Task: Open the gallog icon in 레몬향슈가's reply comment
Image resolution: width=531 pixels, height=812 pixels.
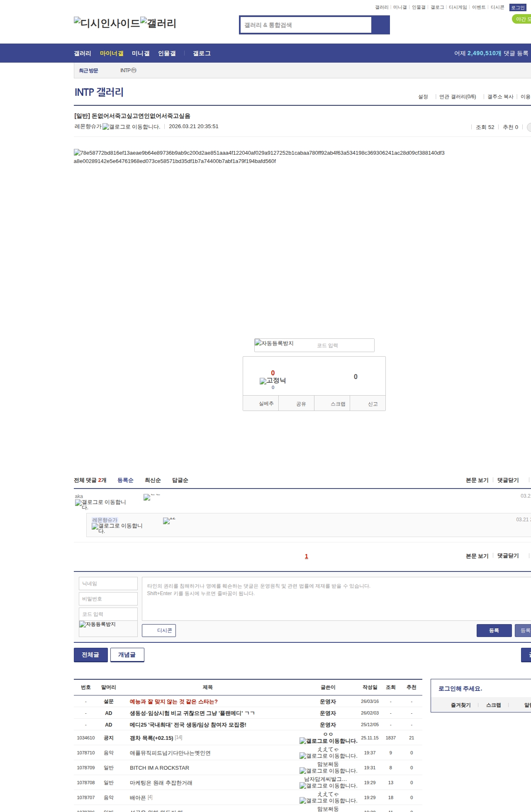Action: coord(117,528)
